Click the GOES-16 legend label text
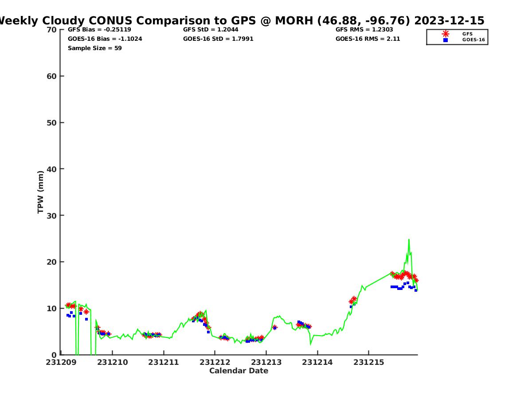 pos(473,40)
